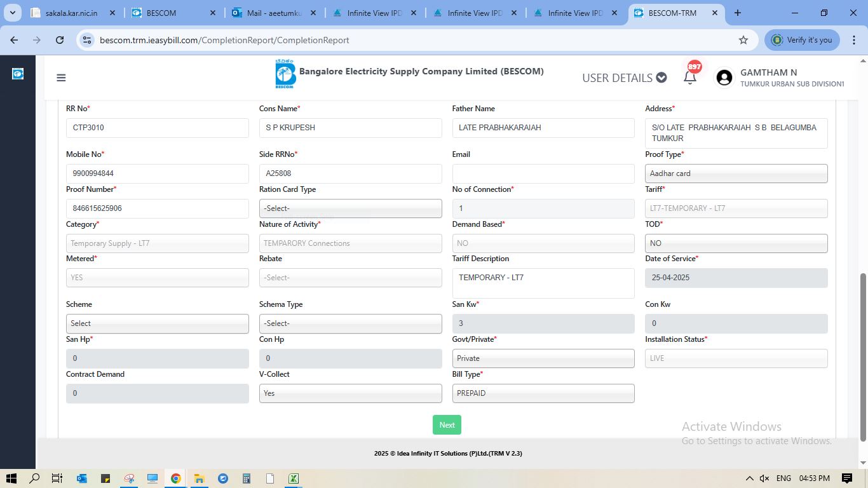868x488 pixels.
Task: Open the hamburger sidebar menu
Action: click(x=61, y=78)
